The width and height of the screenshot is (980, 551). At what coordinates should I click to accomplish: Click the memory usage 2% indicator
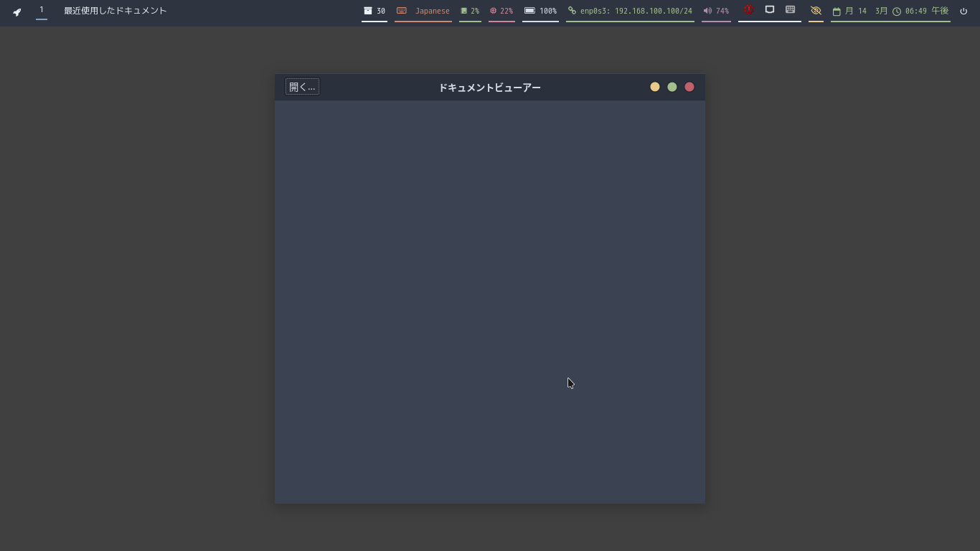pyautogui.click(x=470, y=11)
